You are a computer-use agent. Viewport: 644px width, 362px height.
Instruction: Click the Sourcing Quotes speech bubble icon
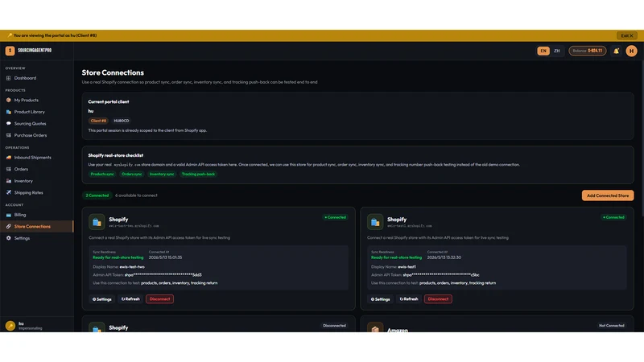tap(9, 124)
